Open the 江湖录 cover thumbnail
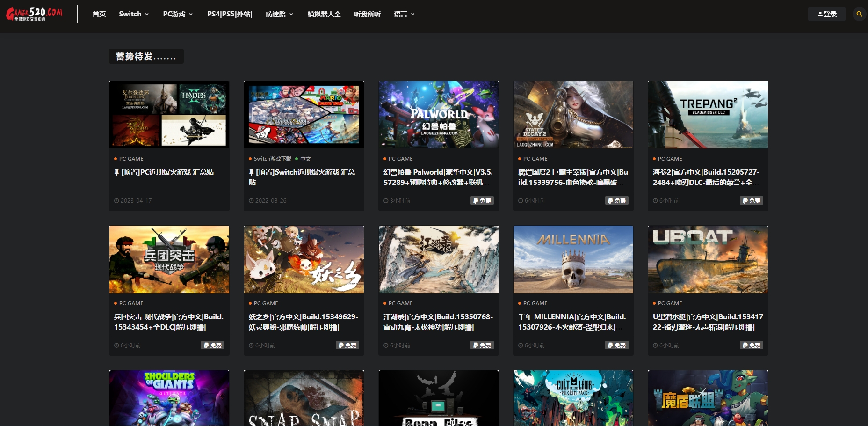Image resolution: width=868 pixels, height=426 pixels. pyautogui.click(x=439, y=259)
